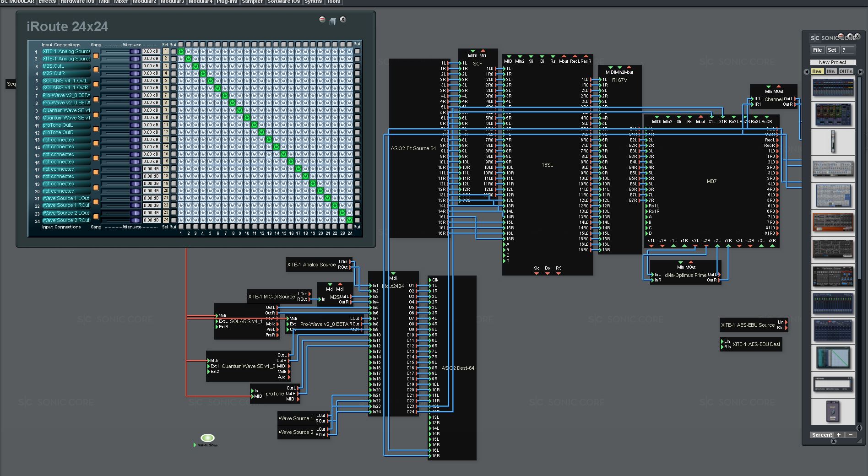The image size is (868, 476).
Task: Open the Plug-Ins menu
Action: pos(227,2)
